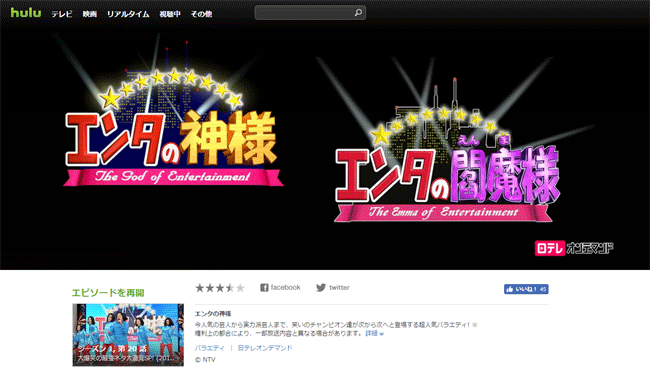The width and height of the screenshot is (650, 384).
Task: Open the 視聴中 menu item
Action: (170, 14)
